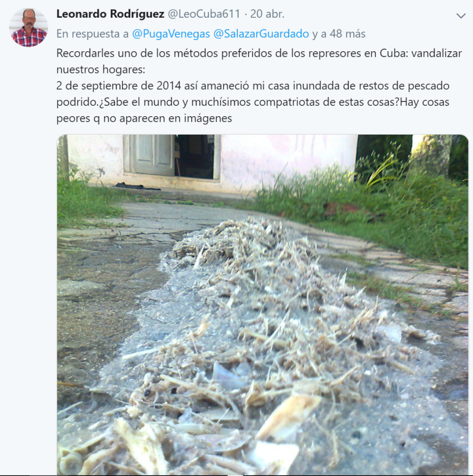Visit the @PugaVenegas mention

tap(171, 33)
